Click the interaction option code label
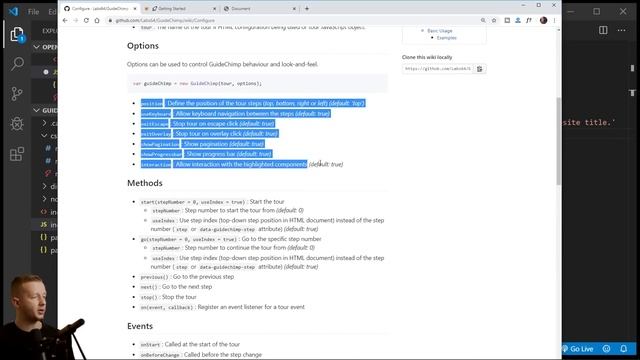 156,164
